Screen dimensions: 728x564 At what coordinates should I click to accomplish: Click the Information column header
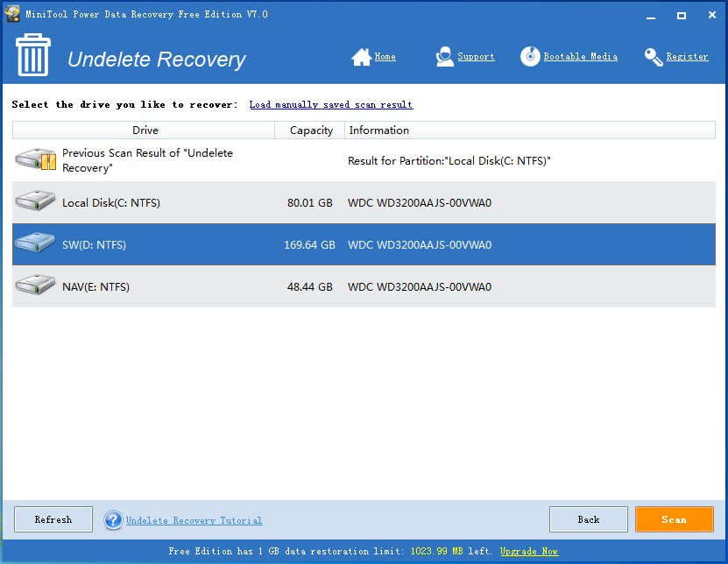coord(530,130)
